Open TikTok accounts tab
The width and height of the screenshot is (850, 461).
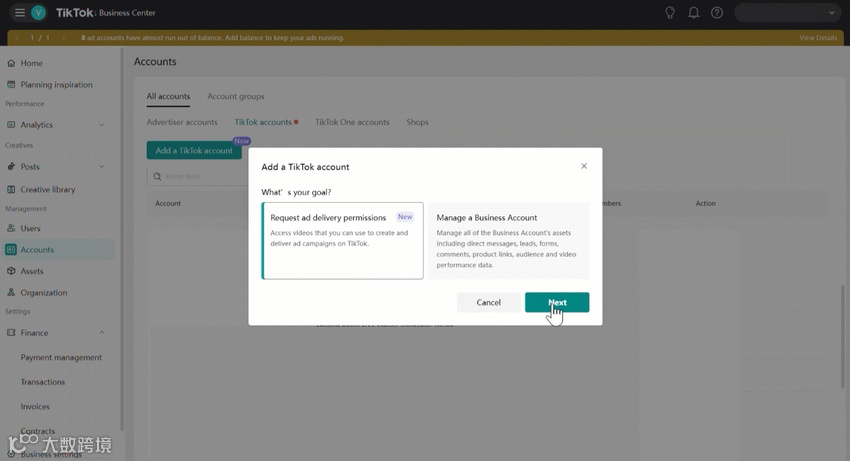tap(263, 122)
